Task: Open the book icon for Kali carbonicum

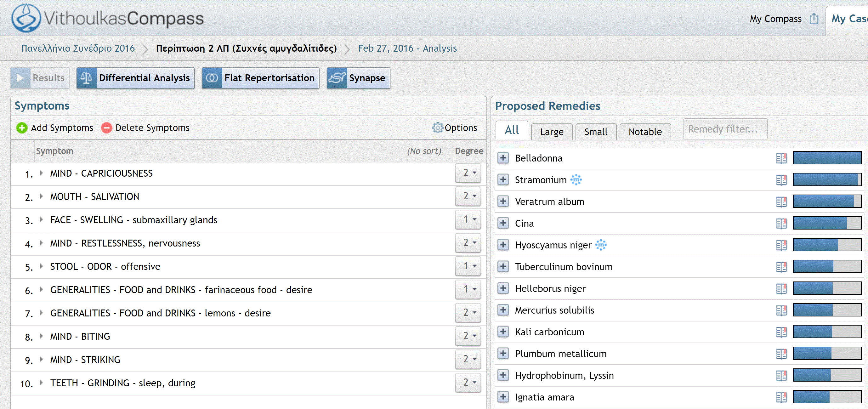Action: coord(781,332)
